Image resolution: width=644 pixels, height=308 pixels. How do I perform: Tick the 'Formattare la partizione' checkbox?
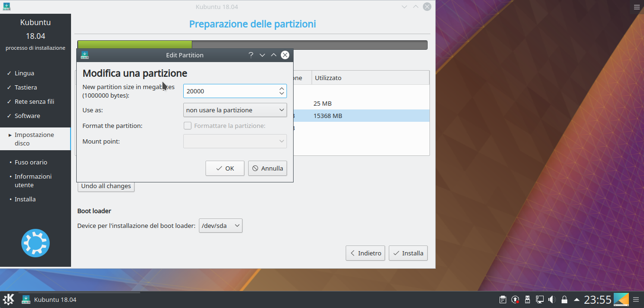[188, 126]
